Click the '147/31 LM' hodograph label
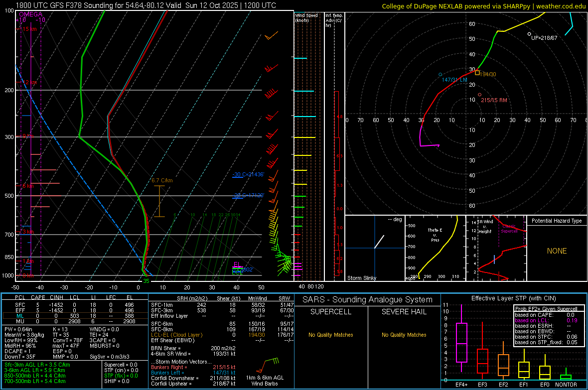This screenshot has height=390, width=588. pos(454,80)
